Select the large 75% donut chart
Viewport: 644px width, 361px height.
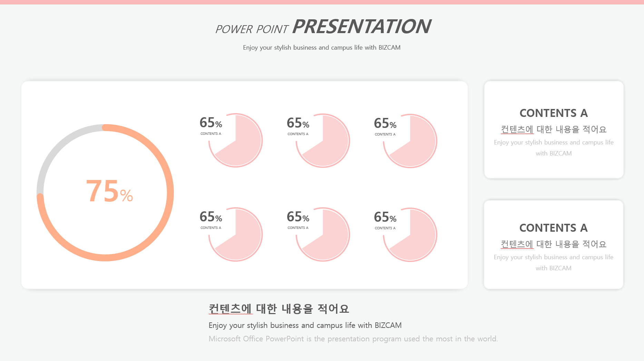(x=105, y=193)
